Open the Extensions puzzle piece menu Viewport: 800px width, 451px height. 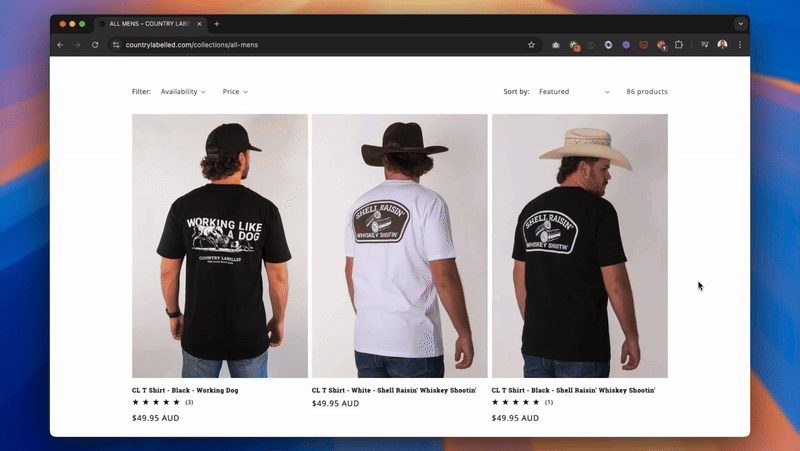679,45
